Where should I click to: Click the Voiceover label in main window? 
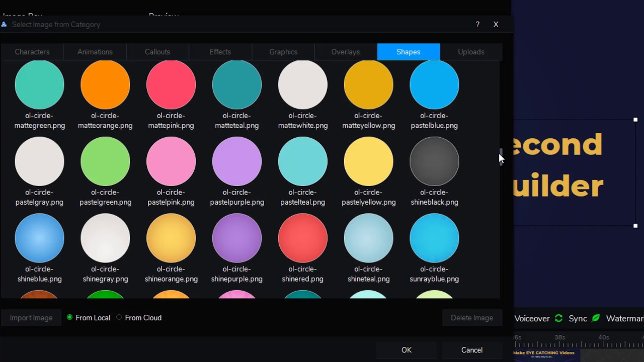(532, 318)
